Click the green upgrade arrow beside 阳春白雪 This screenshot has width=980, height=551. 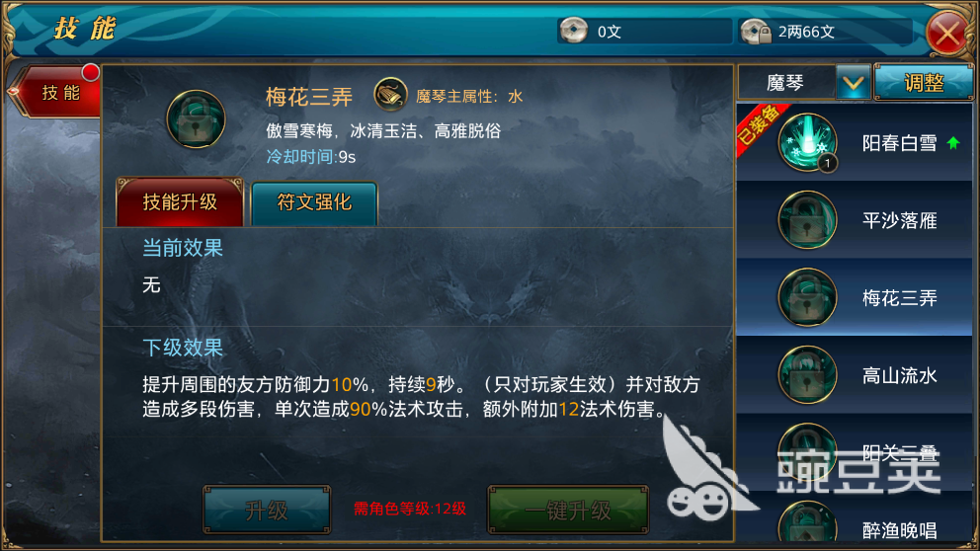coord(953,143)
